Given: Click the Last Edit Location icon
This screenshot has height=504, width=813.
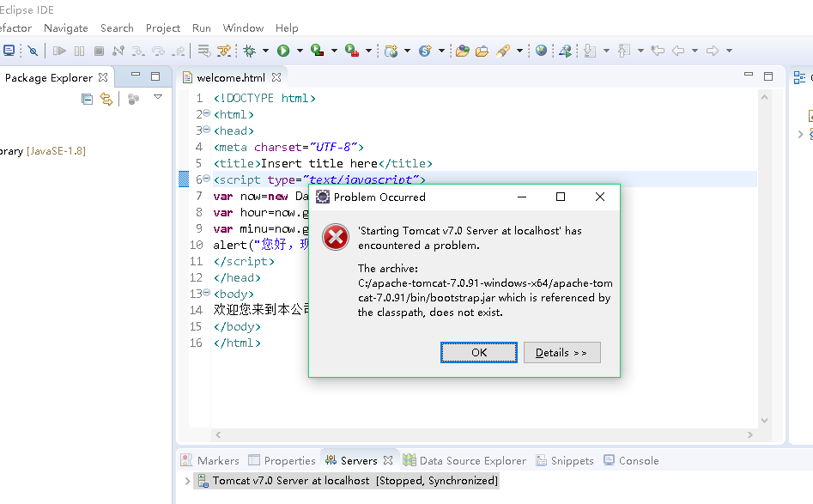Looking at the screenshot, I should (658, 51).
